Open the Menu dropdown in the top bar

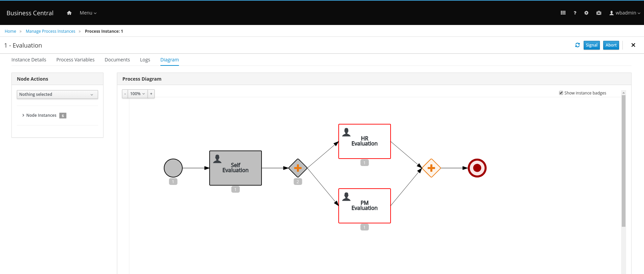88,13
